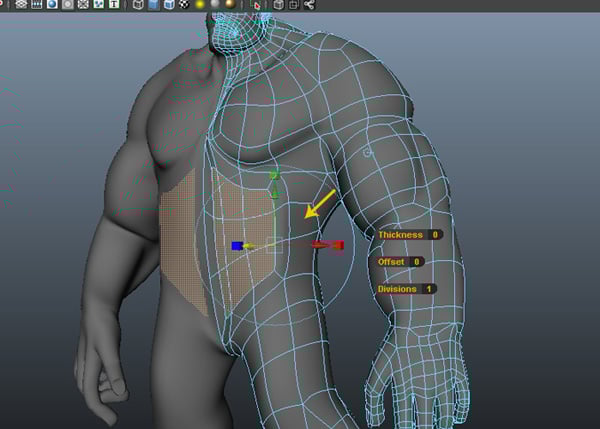Grab the blue cube manipulator handle
600x429 pixels.
(237, 246)
